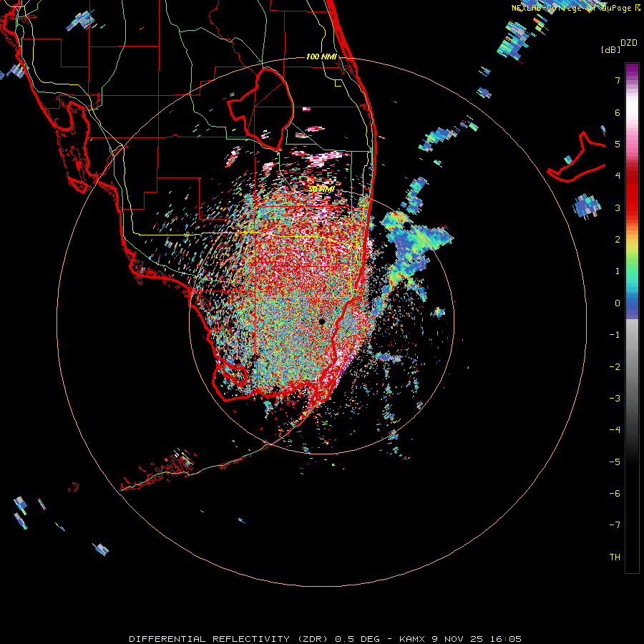Click the "3" tick label on the scale
The width and height of the screenshot is (644, 644).
click(x=618, y=208)
